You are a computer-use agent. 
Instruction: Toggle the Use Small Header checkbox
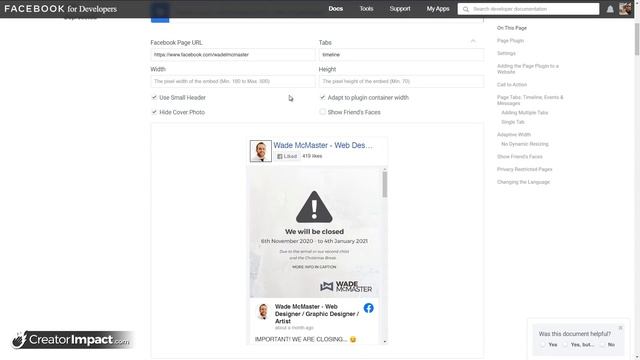[154, 98]
